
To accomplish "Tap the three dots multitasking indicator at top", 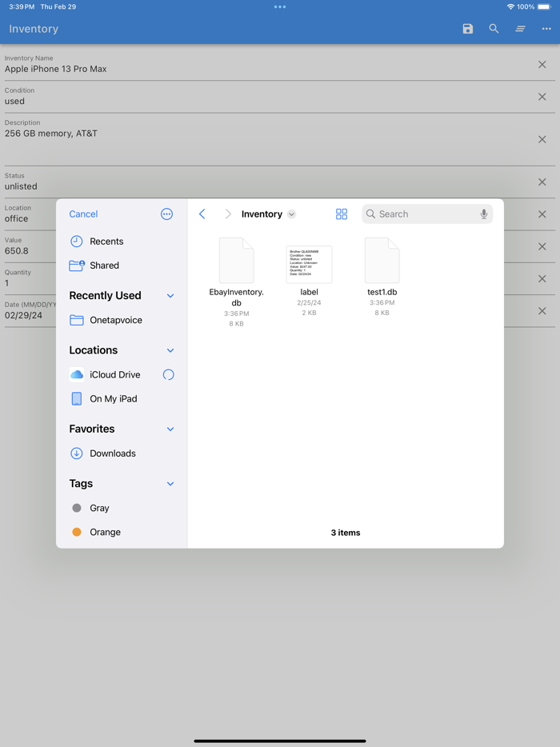I will click(280, 6).
